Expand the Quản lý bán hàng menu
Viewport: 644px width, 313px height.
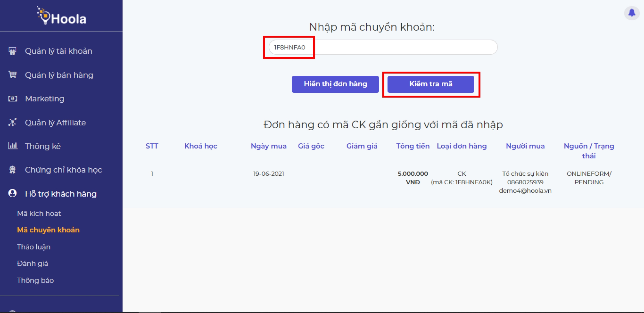(x=59, y=75)
